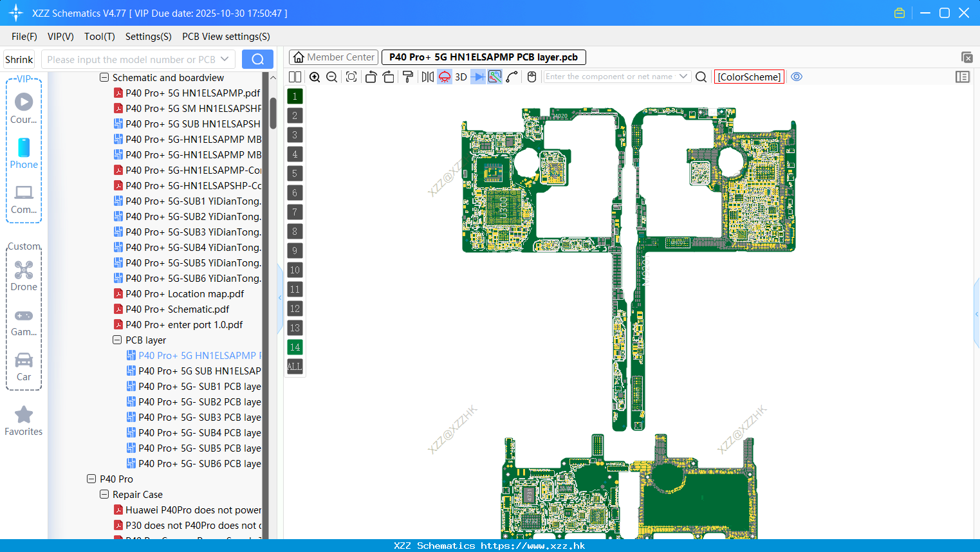Select PCB layer 10

click(295, 270)
